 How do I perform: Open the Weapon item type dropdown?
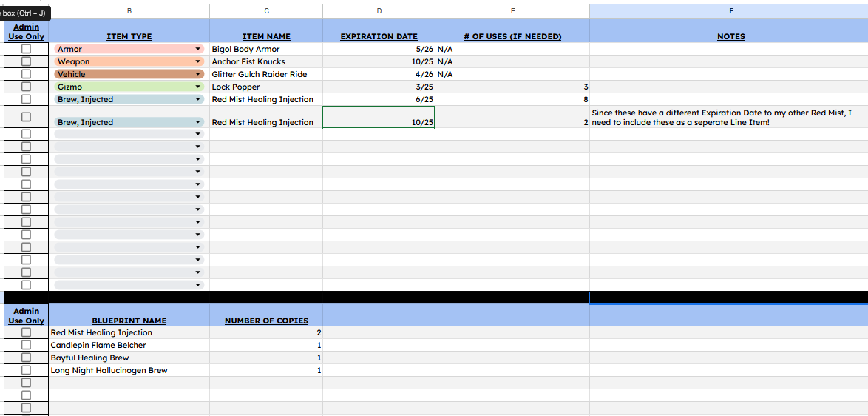197,61
